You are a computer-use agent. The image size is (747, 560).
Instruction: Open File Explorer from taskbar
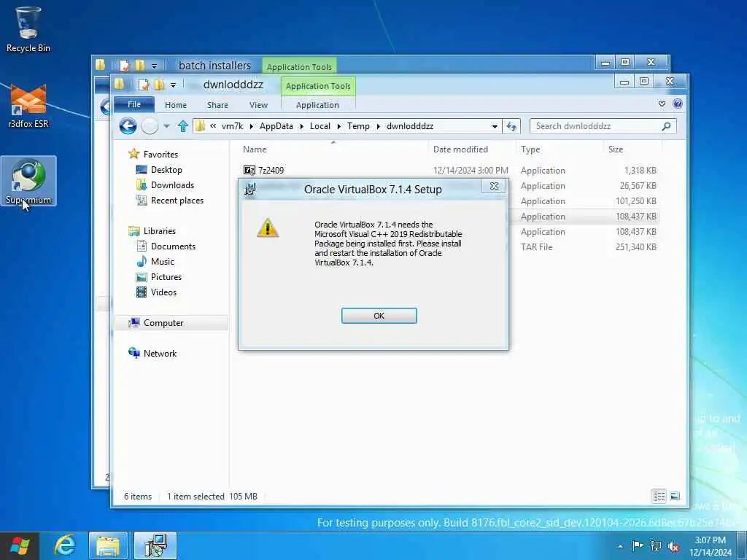click(x=108, y=545)
